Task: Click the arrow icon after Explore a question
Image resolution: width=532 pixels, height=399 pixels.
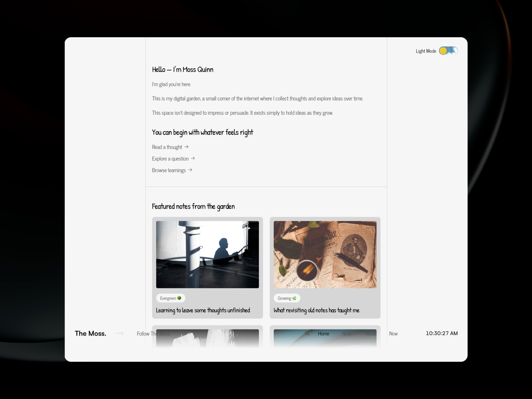Action: pos(193,158)
